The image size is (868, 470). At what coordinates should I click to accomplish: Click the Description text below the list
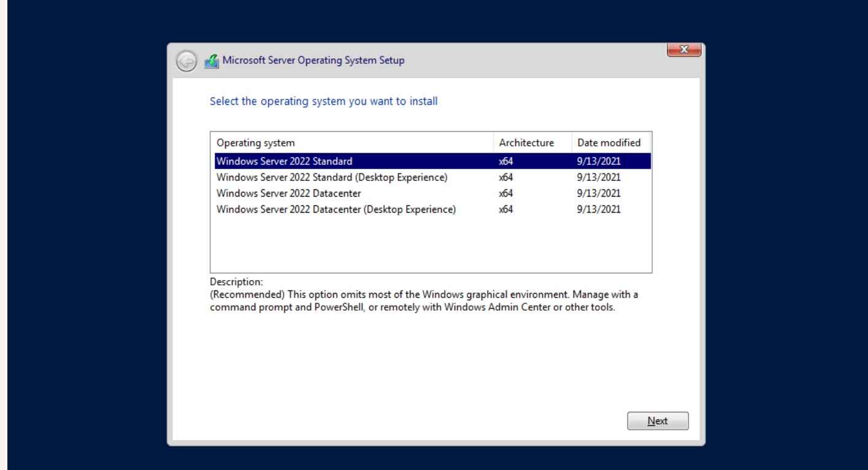point(423,301)
